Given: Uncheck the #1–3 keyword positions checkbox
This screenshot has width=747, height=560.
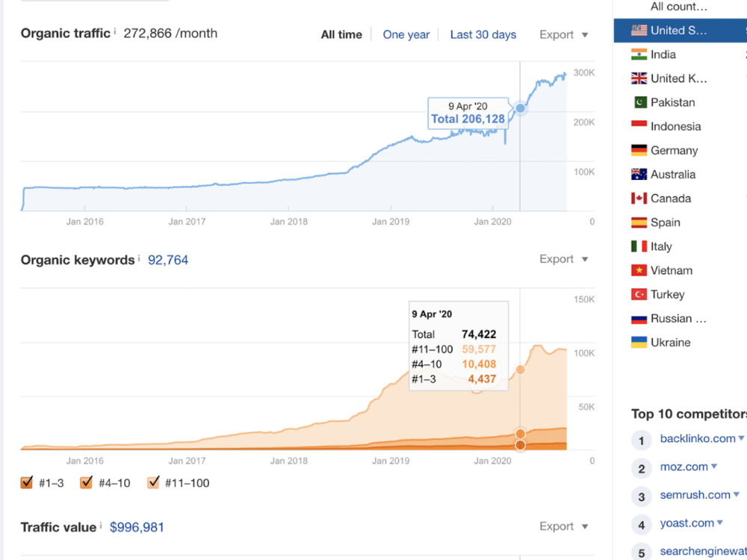Looking at the screenshot, I should 27,483.
